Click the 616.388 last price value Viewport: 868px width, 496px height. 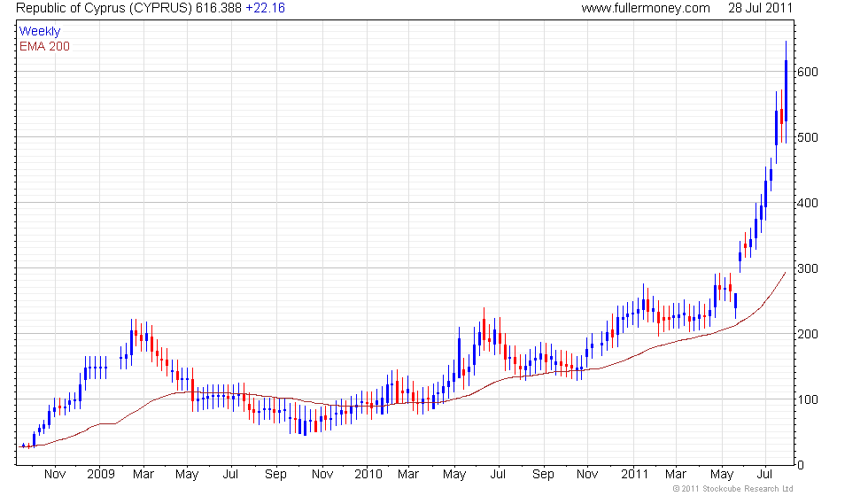coord(229,8)
